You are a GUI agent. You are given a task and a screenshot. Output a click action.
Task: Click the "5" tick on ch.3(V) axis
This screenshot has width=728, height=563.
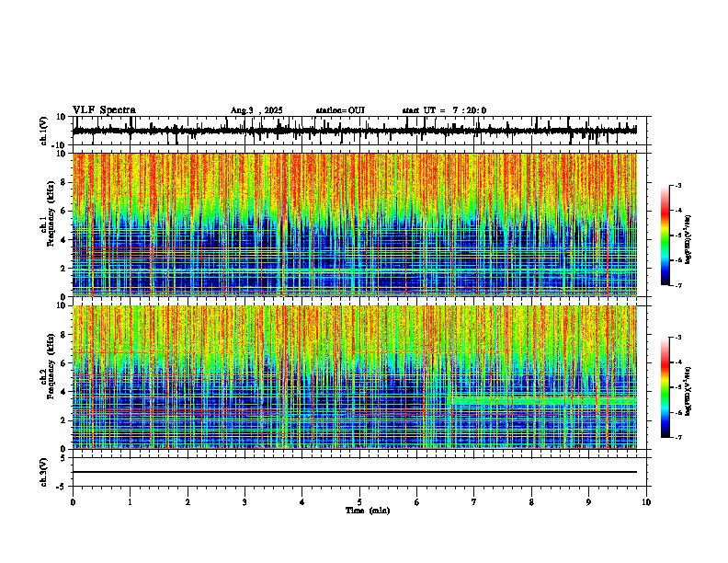click(x=64, y=458)
